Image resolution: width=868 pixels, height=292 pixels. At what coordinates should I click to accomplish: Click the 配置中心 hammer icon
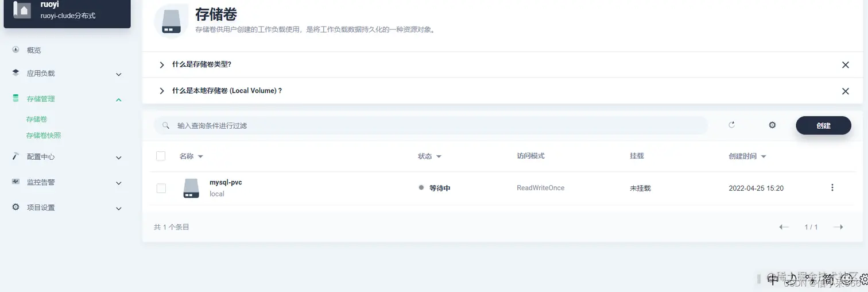tap(15, 156)
